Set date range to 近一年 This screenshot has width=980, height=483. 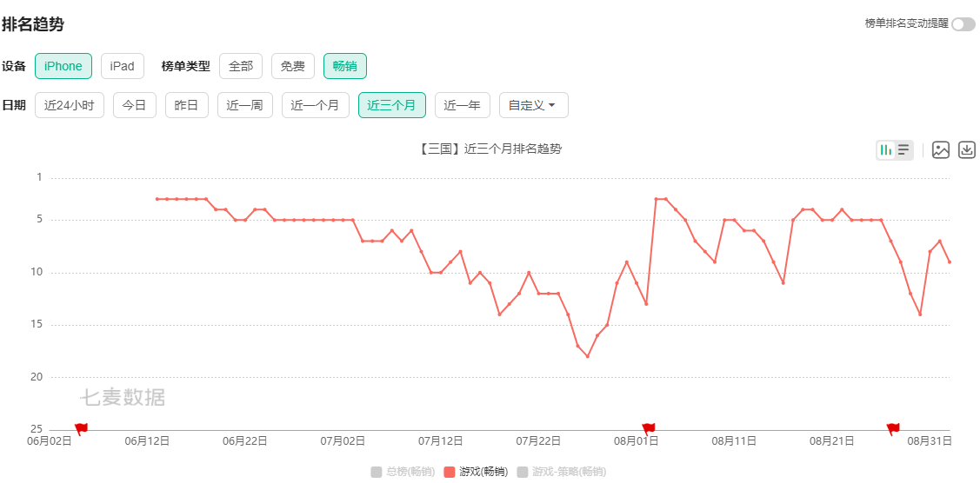(x=462, y=105)
